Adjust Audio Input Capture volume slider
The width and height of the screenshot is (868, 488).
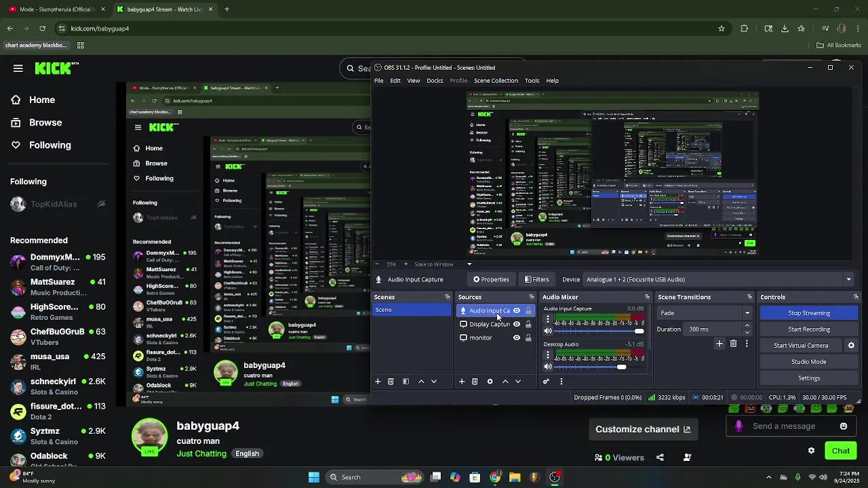coord(599,331)
